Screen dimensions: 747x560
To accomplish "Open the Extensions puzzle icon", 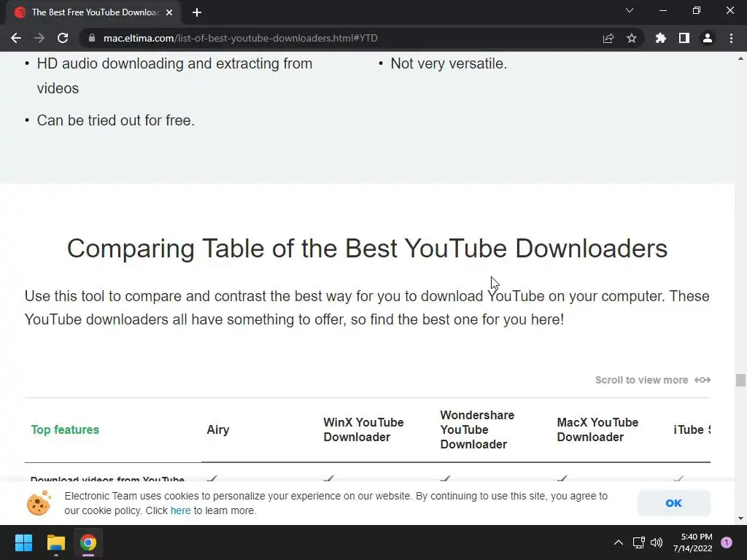I will click(x=660, y=38).
